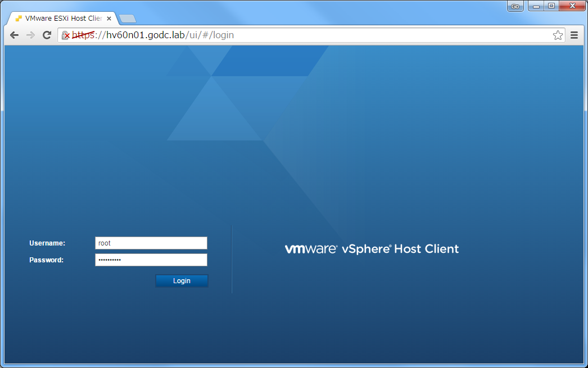The image size is (588, 368).
Task: Reload the page with refresh icon
Action: (47, 35)
